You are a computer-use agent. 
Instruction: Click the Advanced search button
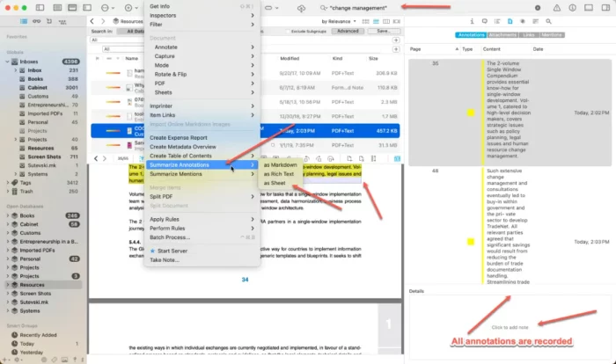(348, 31)
